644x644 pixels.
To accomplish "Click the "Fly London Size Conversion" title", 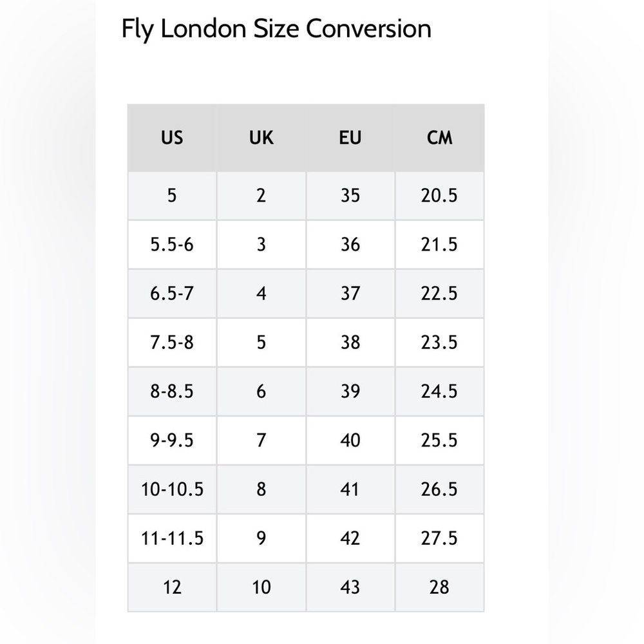I will [276, 30].
